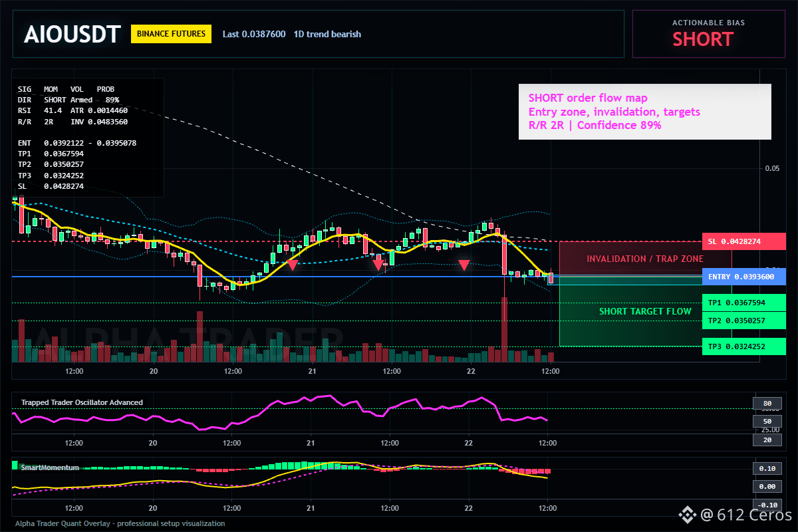
Task: Click the Last 0.0387600 price readout
Action: [x=254, y=34]
